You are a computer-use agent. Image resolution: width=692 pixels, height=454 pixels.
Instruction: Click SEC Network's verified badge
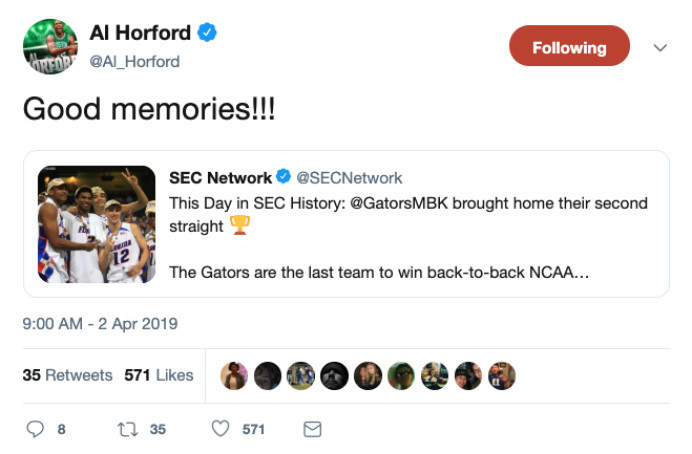coord(283,178)
